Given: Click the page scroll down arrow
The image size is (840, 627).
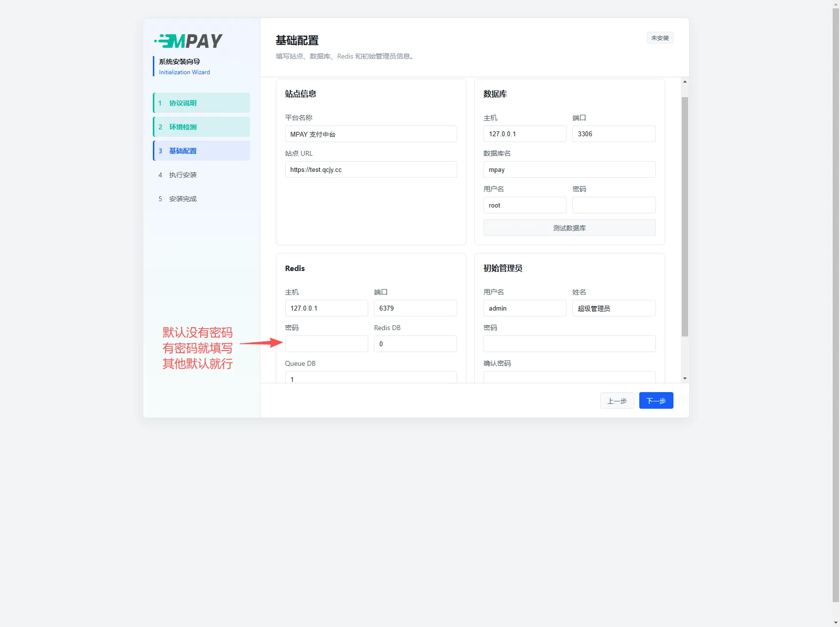Looking at the screenshot, I should 836,623.
